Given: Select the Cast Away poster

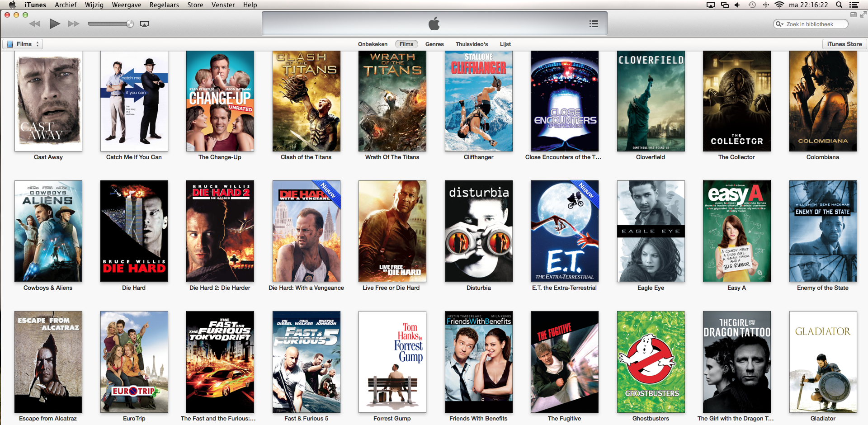Looking at the screenshot, I should (x=48, y=101).
